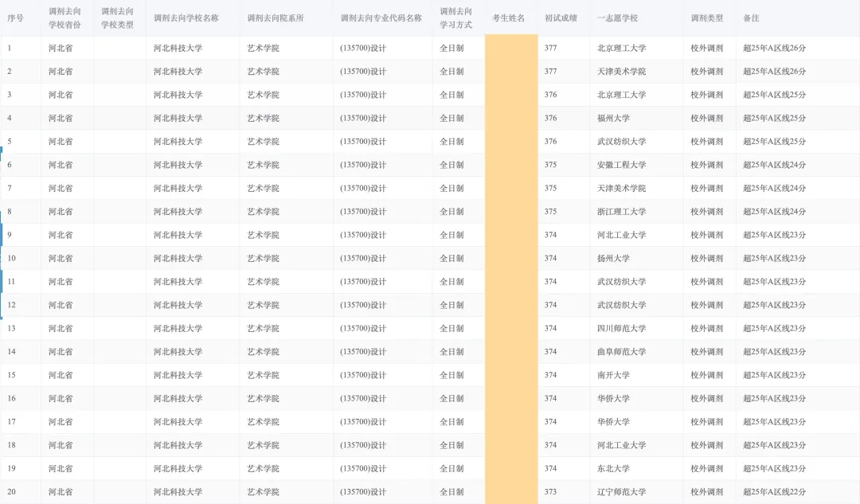Click 超25年A区线22分 in row 20
Image resolution: width=860 pixels, height=504 pixels.
point(775,492)
